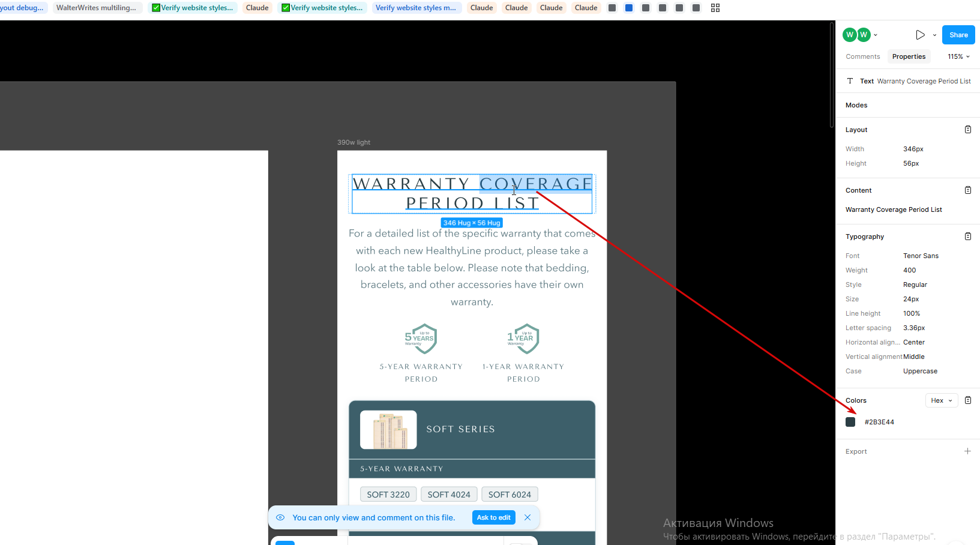Select the '1-YEAR WARRANTY PERIOD' caption
Screen dimensions: 980x545
[x=523, y=373]
